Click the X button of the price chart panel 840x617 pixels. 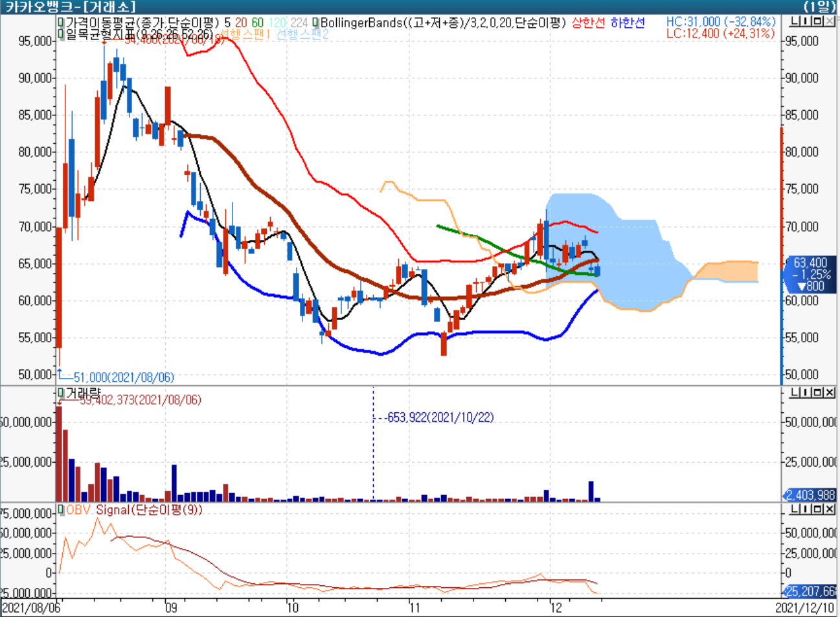tap(828, 21)
